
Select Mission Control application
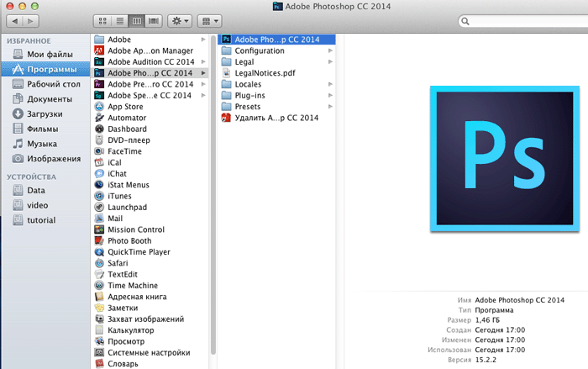[x=150, y=229]
